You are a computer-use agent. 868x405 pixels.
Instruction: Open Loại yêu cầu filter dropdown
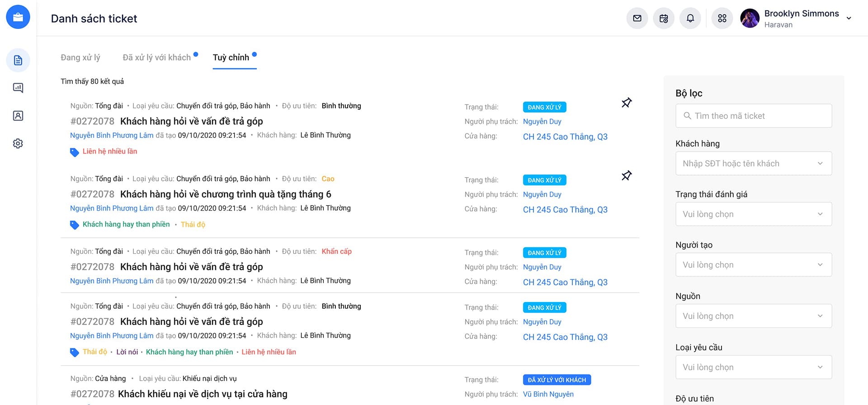point(754,367)
